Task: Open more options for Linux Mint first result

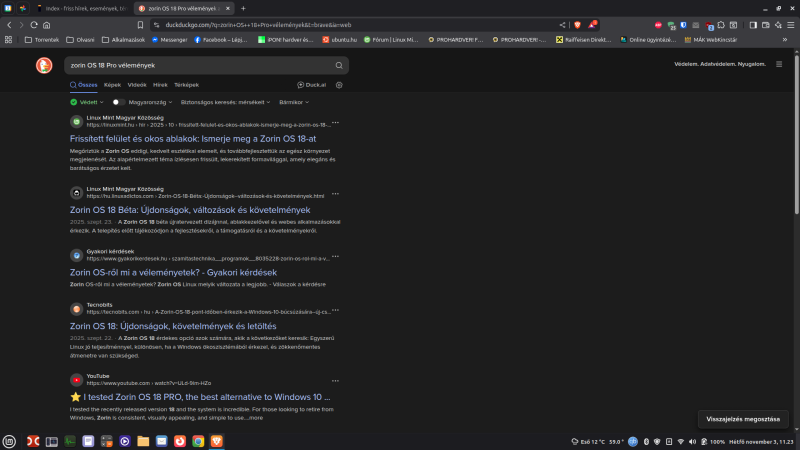Action: point(335,123)
